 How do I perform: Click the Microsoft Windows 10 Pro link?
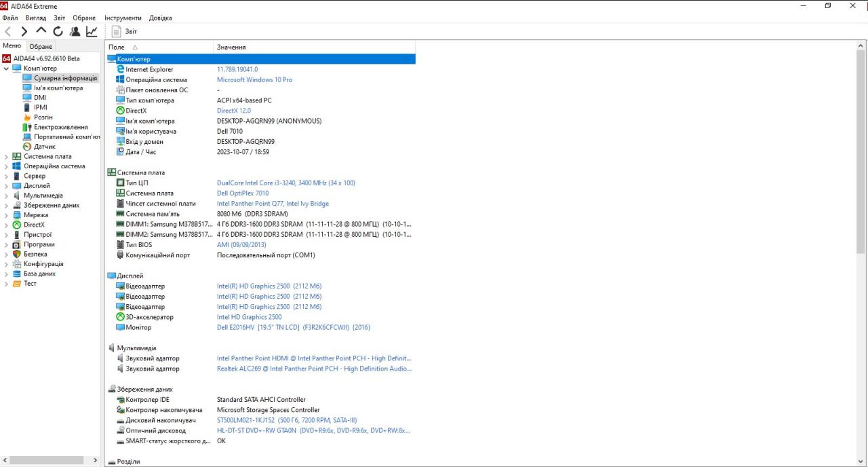click(x=254, y=80)
